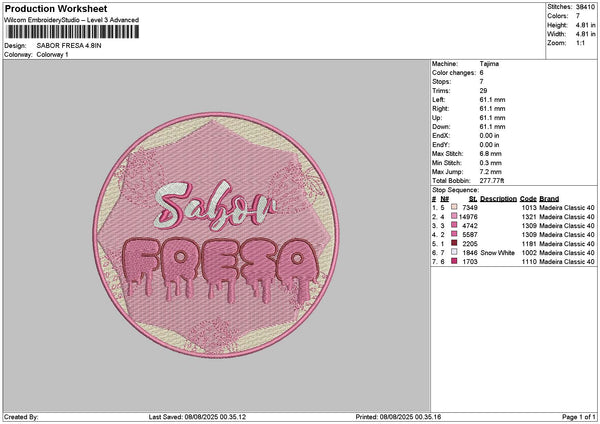
Task: Pick the stop 3 swatch with 4742 stitches
Action: 455,225
